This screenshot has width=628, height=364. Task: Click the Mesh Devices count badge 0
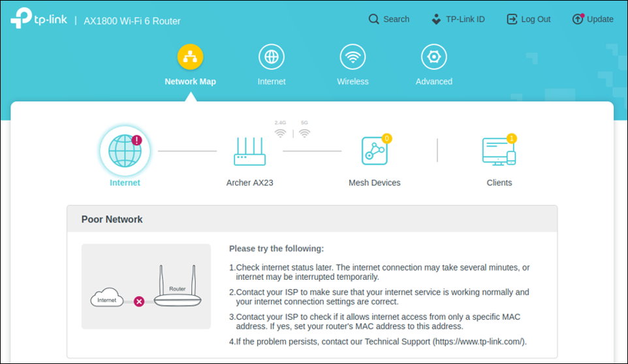(x=386, y=138)
